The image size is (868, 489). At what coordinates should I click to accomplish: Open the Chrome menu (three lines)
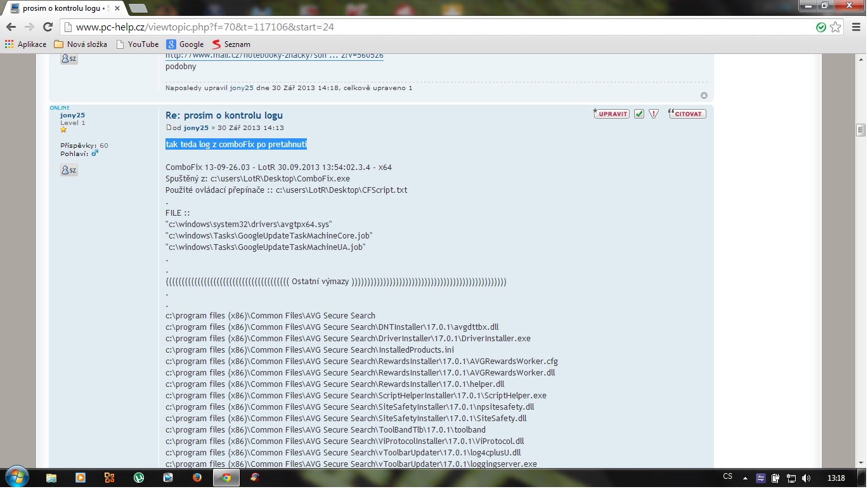pyautogui.click(x=855, y=27)
